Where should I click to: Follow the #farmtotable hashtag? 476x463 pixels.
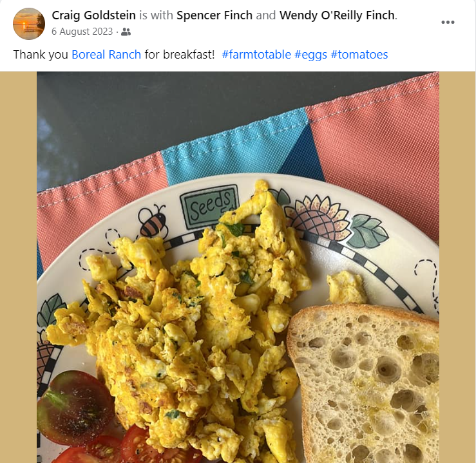pyautogui.click(x=256, y=55)
